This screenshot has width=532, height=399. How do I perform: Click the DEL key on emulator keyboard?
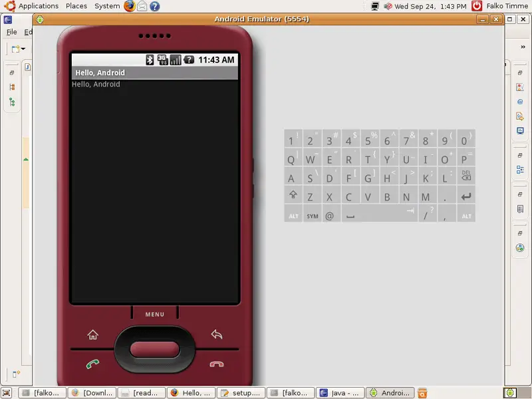point(466,176)
